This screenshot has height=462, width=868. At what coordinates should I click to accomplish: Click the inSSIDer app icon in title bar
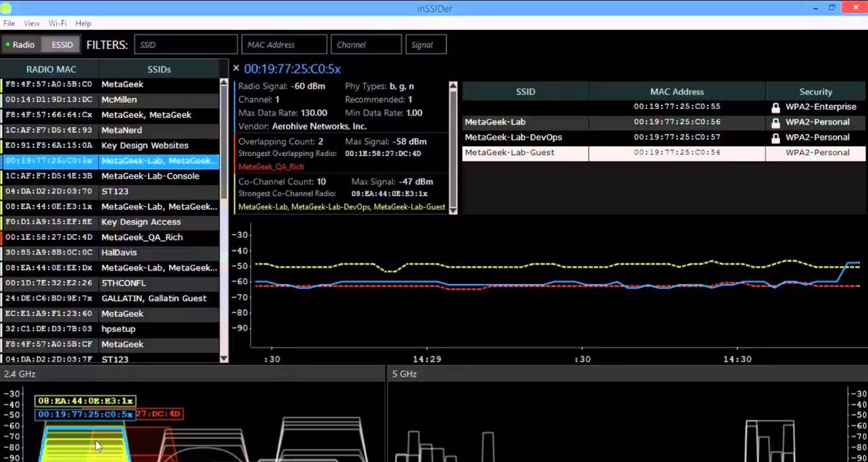tap(6, 8)
